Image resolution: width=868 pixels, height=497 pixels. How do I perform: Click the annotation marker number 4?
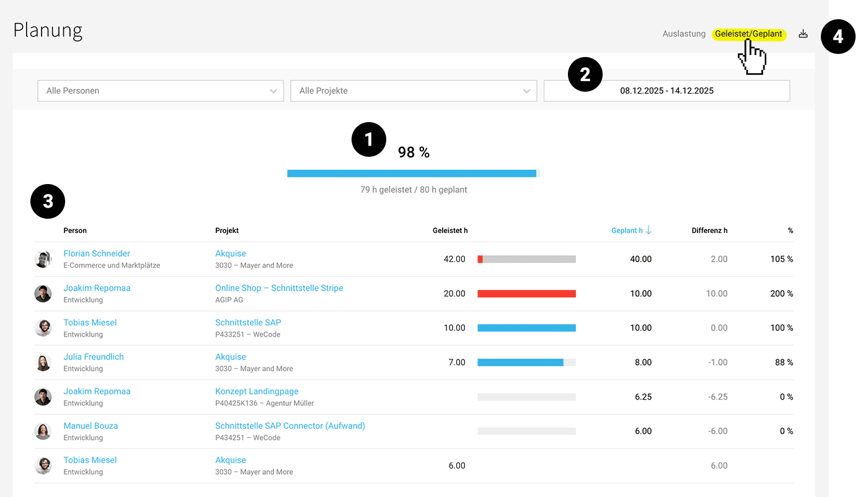(x=838, y=37)
